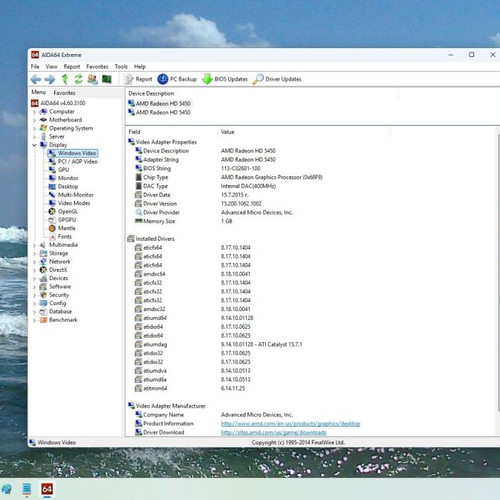
Task: Open the Report menu
Action: tap(72, 67)
